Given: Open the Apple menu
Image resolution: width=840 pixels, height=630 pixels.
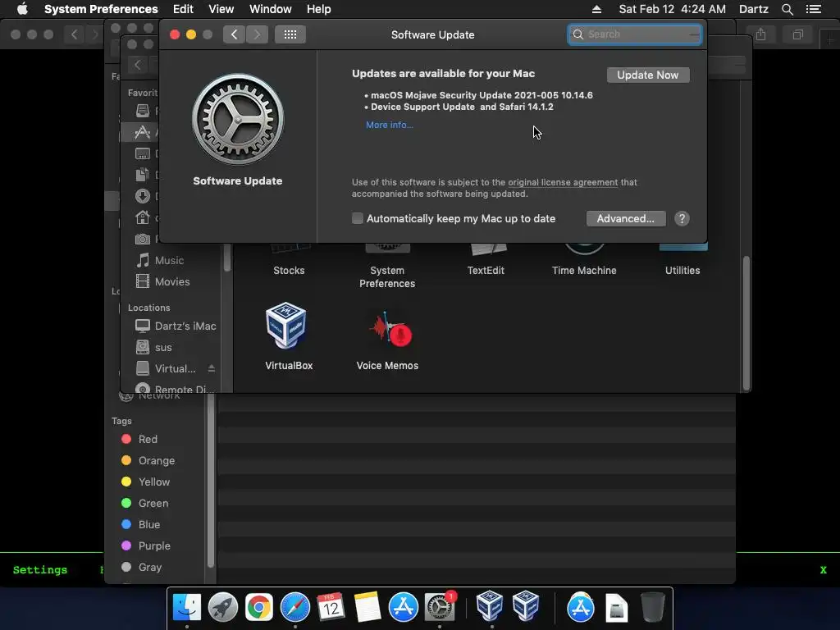Looking at the screenshot, I should point(22,9).
